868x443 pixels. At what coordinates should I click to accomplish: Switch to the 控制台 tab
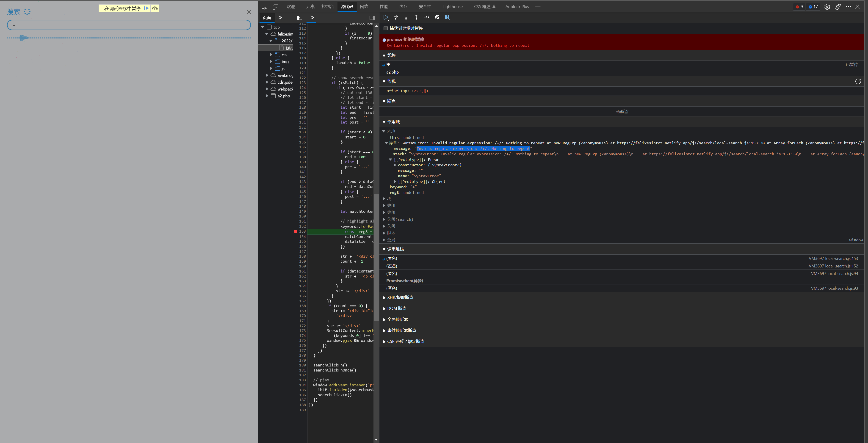[328, 7]
